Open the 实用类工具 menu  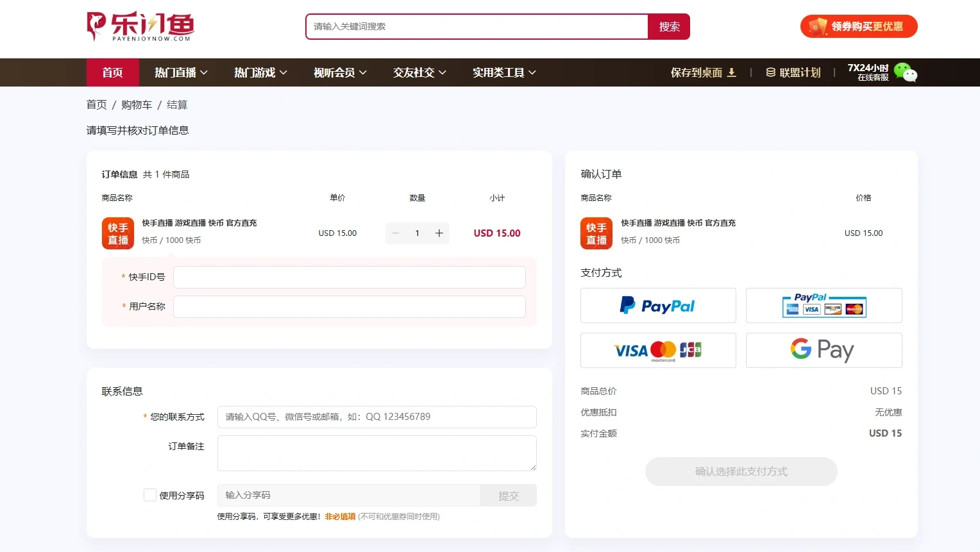pos(504,72)
